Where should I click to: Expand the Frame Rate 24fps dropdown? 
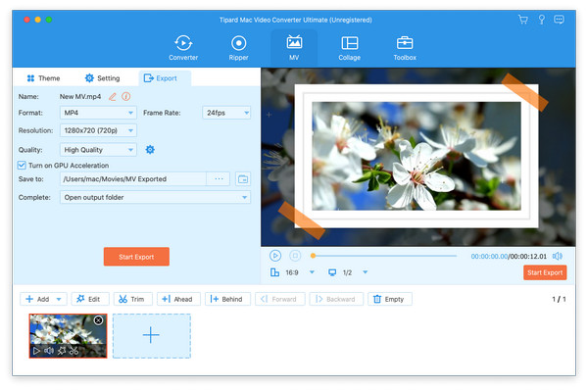226,113
